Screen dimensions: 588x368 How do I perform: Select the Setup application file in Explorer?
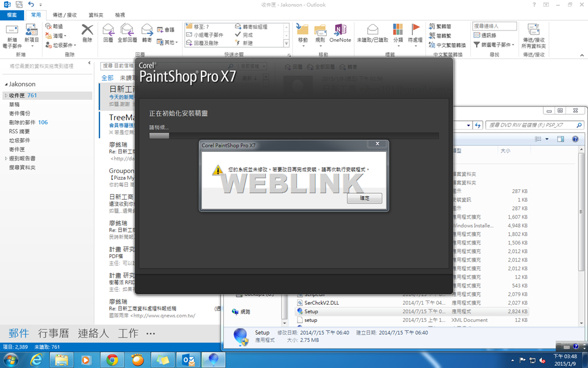pyautogui.click(x=311, y=311)
